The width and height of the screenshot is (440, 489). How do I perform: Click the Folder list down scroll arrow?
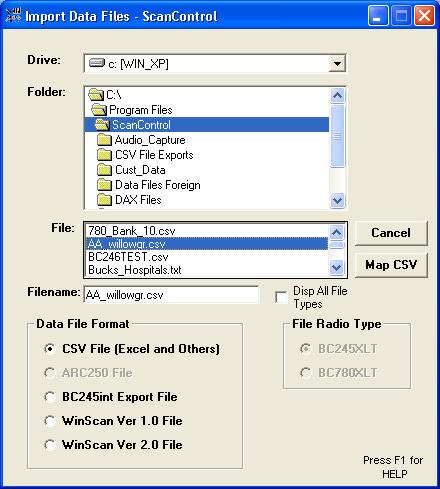[x=337, y=200]
